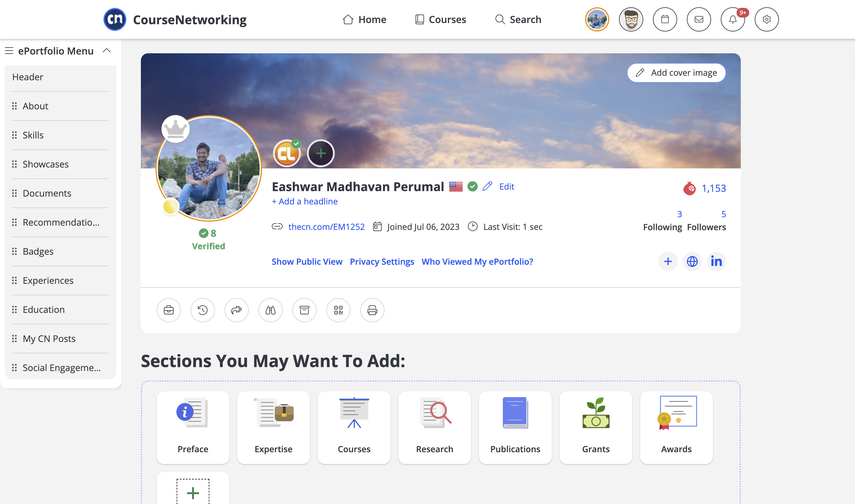The image size is (855, 504).
Task: Click the pencil edit icon beside name
Action: (487, 186)
